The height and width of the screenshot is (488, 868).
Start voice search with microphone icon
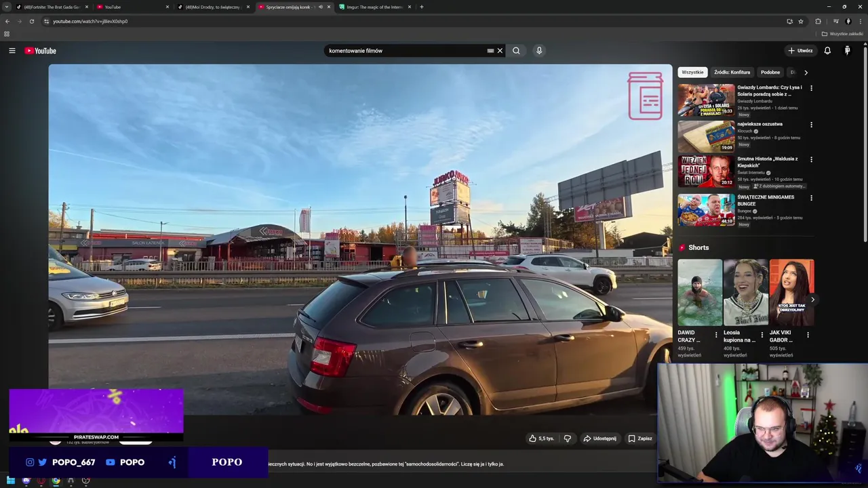pyautogui.click(x=539, y=51)
